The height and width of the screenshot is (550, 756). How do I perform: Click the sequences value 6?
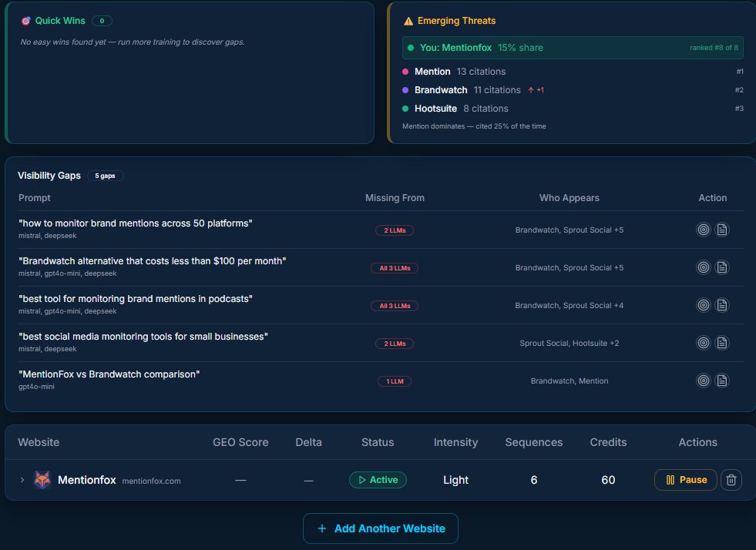click(534, 480)
